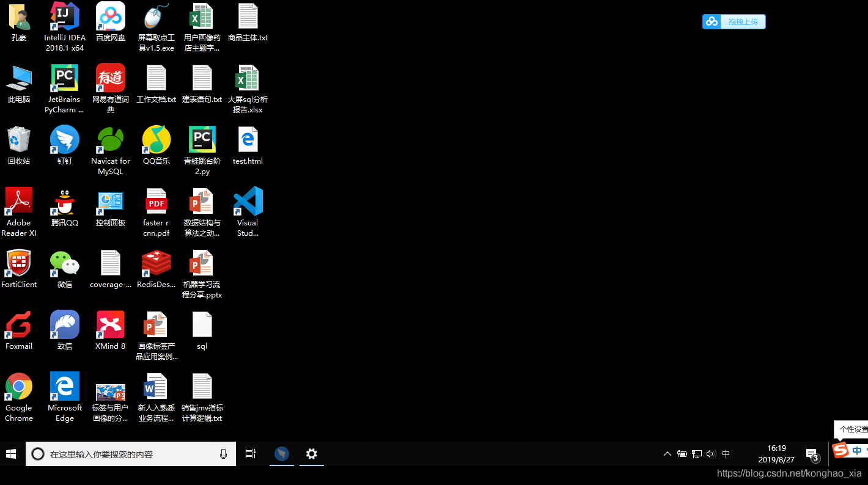Select faster r cnn.pdf file

(156, 212)
